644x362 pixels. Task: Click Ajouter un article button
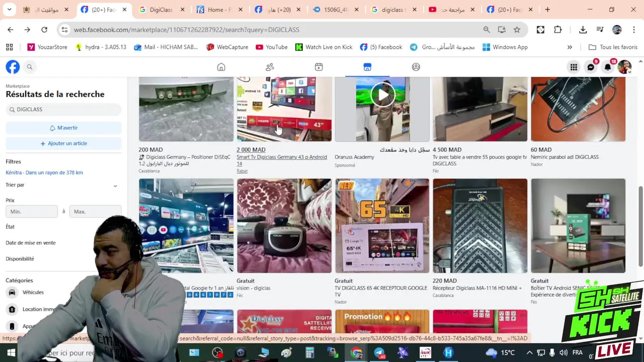[63, 143]
